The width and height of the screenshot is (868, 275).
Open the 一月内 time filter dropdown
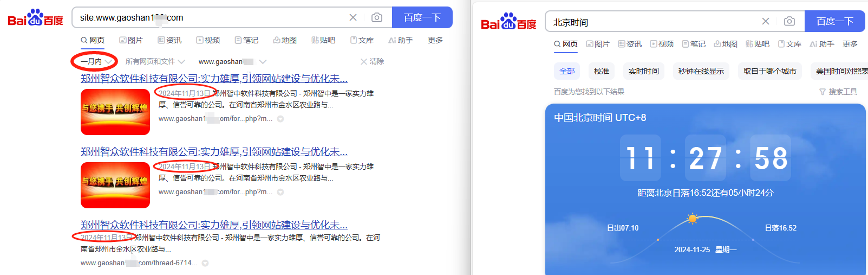pyautogui.click(x=96, y=61)
